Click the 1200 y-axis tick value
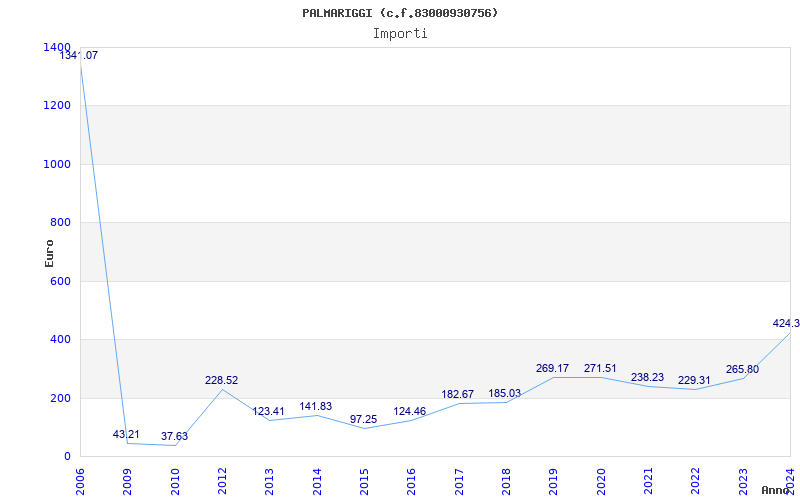This screenshot has width=800, height=500. click(57, 105)
